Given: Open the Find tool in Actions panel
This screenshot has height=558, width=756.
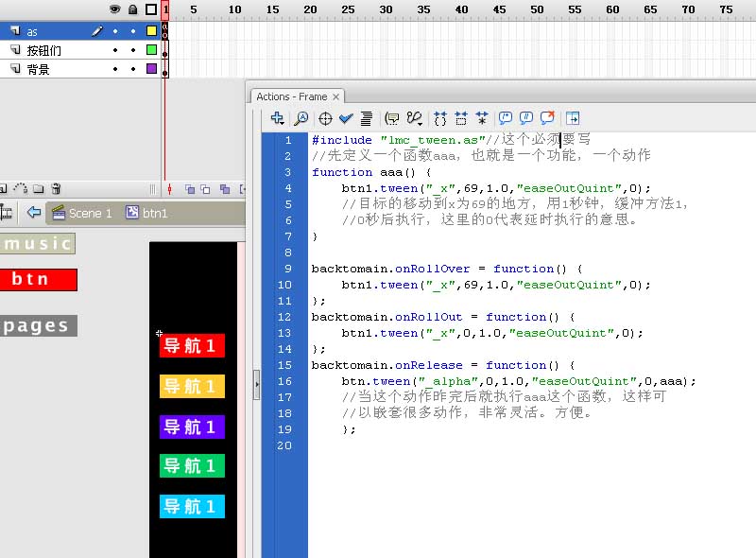Looking at the screenshot, I should pos(301,118).
